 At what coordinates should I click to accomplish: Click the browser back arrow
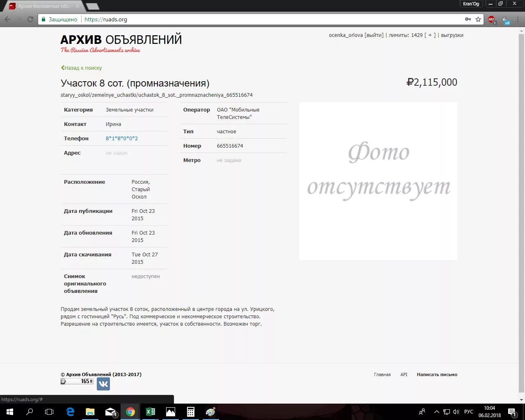(x=7, y=19)
